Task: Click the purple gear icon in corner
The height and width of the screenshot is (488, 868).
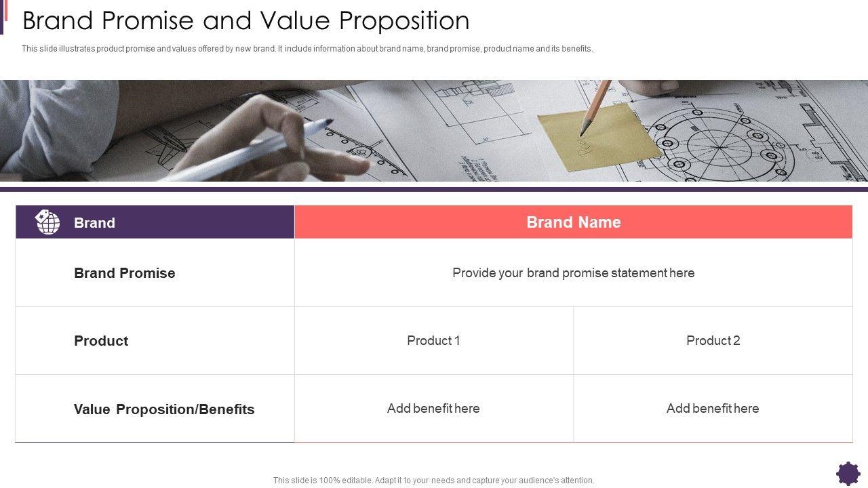Action: click(x=848, y=472)
